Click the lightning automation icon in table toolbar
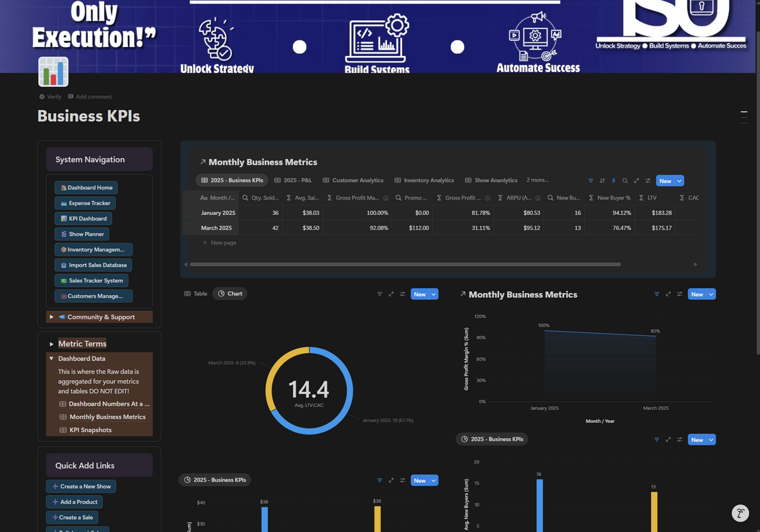The image size is (760, 532). pos(614,181)
